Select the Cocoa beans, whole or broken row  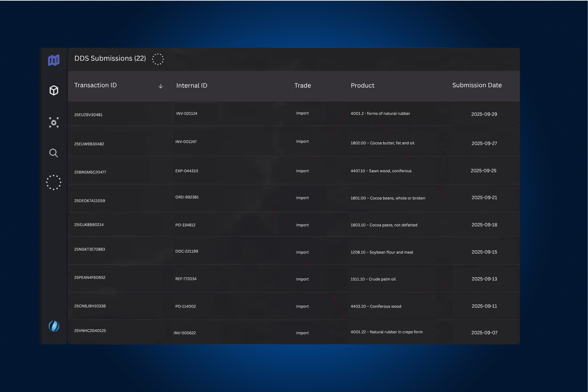(x=388, y=198)
